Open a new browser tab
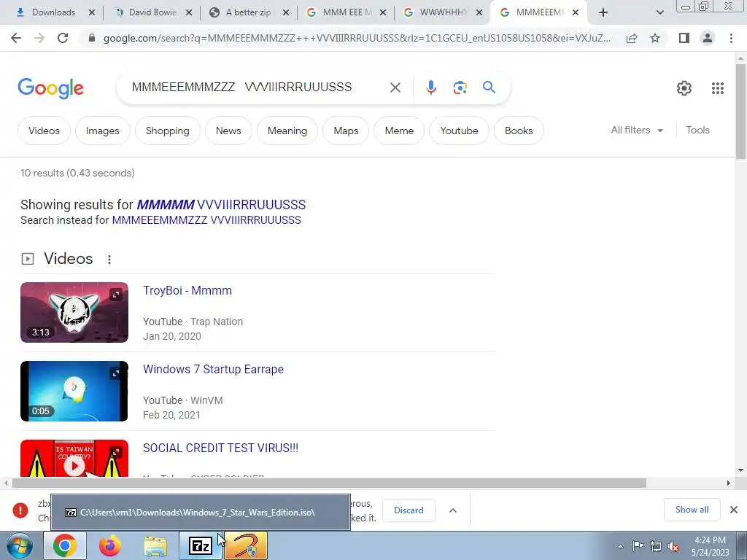This screenshot has height=560, width=747. point(603,12)
